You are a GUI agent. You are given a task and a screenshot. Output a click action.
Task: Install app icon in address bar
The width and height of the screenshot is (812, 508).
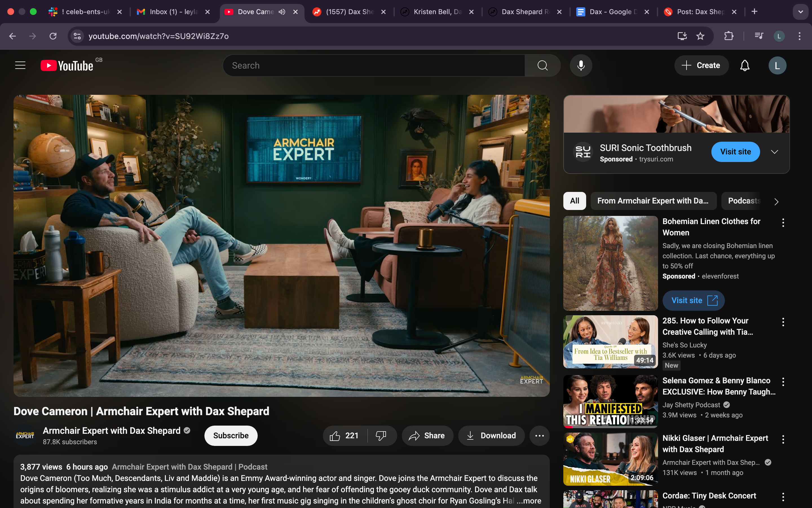click(x=682, y=36)
